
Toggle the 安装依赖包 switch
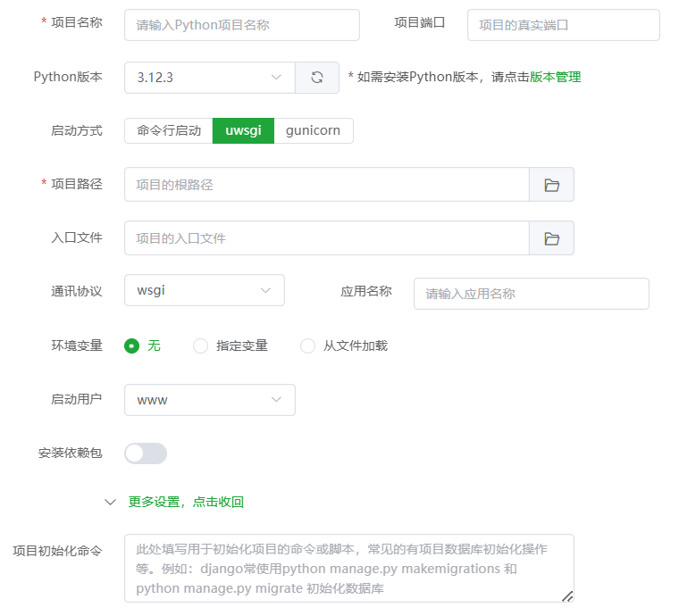point(146,454)
